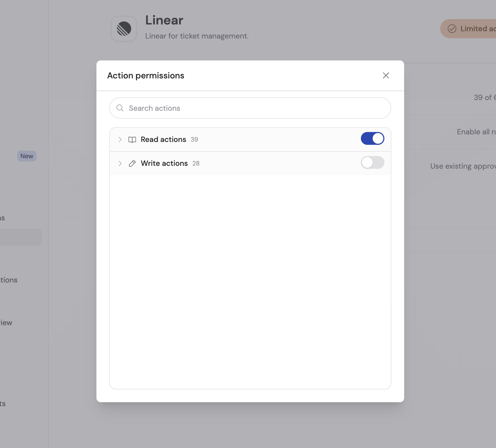
Task: Expand the Read actions group chevron
Action: pyautogui.click(x=120, y=139)
